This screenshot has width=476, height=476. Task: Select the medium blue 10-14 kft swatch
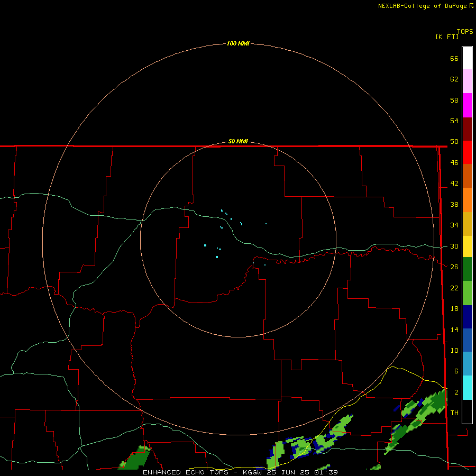(x=467, y=340)
